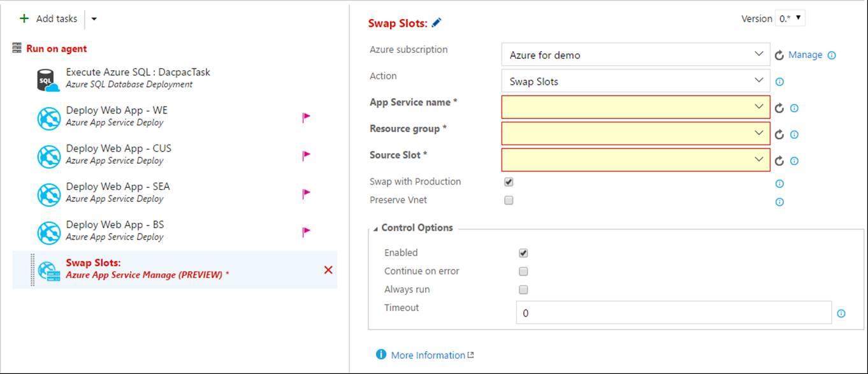Open the More Information link
Viewport: 868px width, 374px height.
click(x=428, y=355)
